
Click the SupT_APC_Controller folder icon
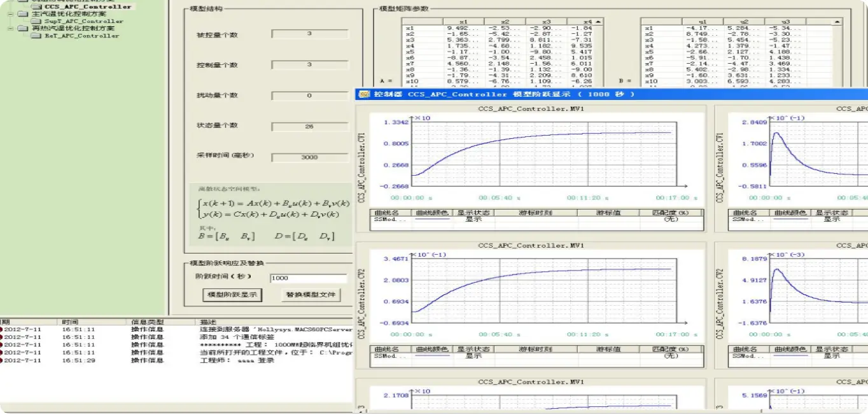tap(37, 21)
